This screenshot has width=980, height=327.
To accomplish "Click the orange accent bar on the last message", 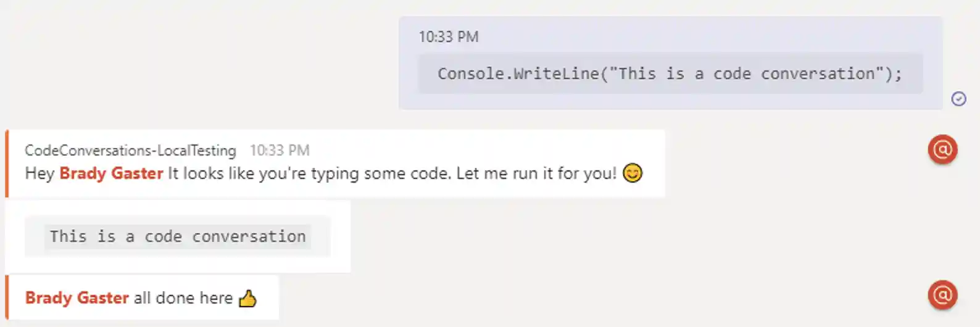I will [x=7, y=297].
